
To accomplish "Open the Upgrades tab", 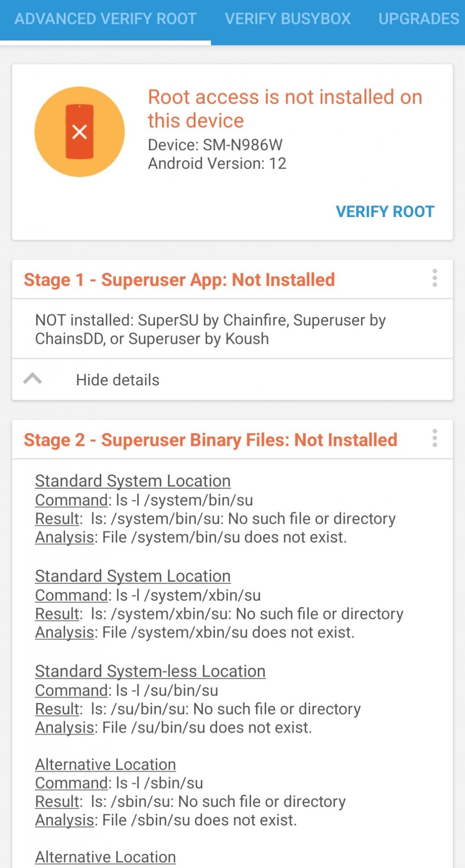I will coord(419,19).
